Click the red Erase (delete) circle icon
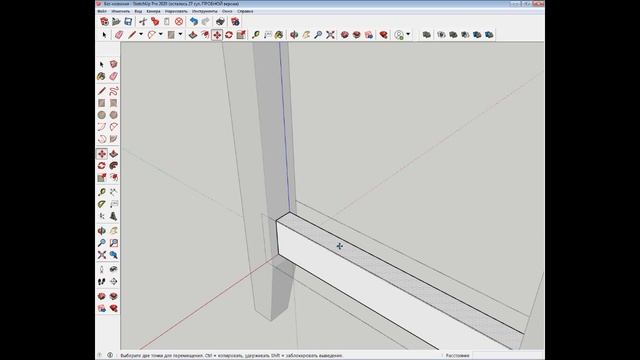Image resolution: width=640 pixels, height=360 pixels. coord(179,22)
